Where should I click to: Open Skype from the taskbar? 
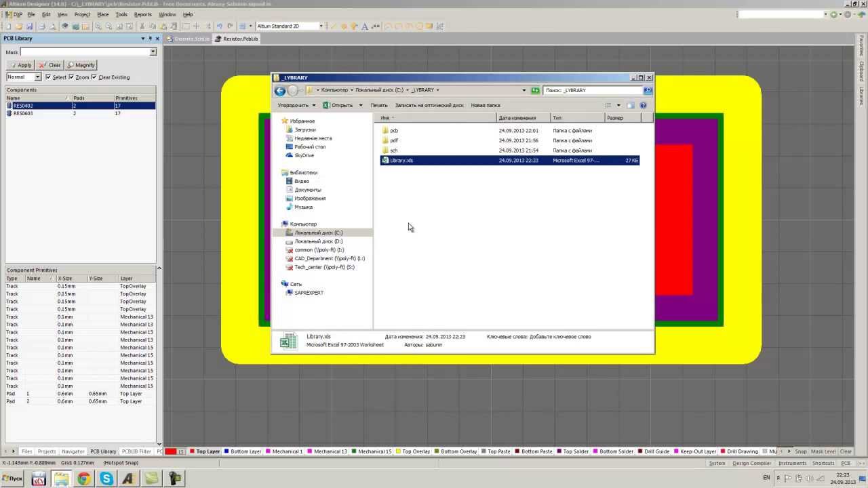pyautogui.click(x=106, y=479)
